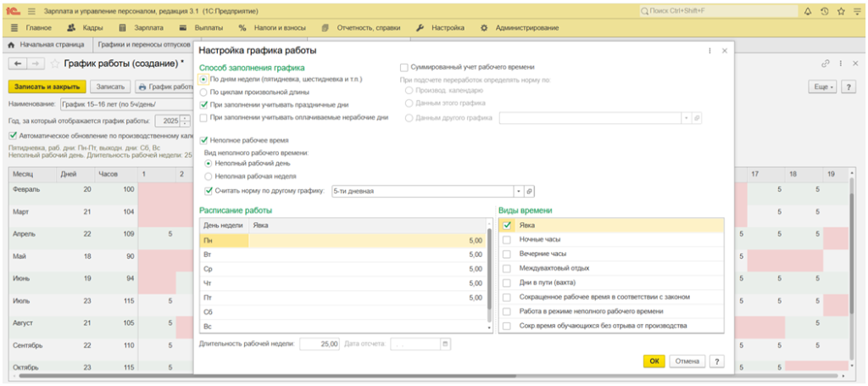
Task: Click the yellow OK button
Action: (x=654, y=361)
